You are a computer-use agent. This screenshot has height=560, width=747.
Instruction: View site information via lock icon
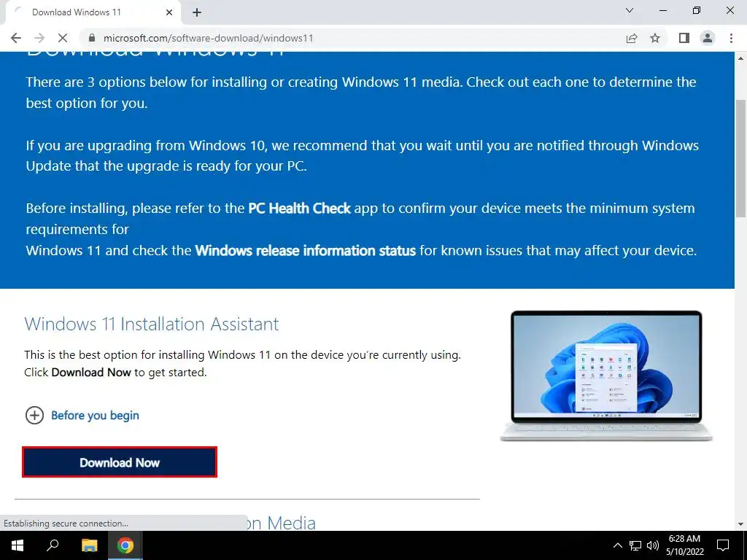point(92,38)
